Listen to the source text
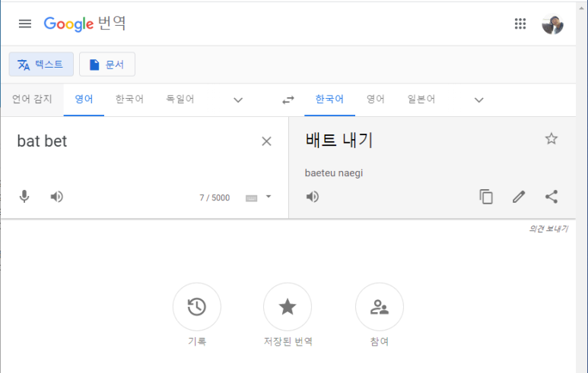 click(x=56, y=197)
